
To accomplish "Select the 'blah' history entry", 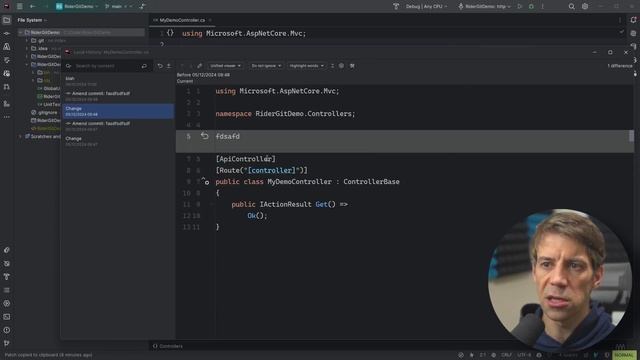I will 118,81.
